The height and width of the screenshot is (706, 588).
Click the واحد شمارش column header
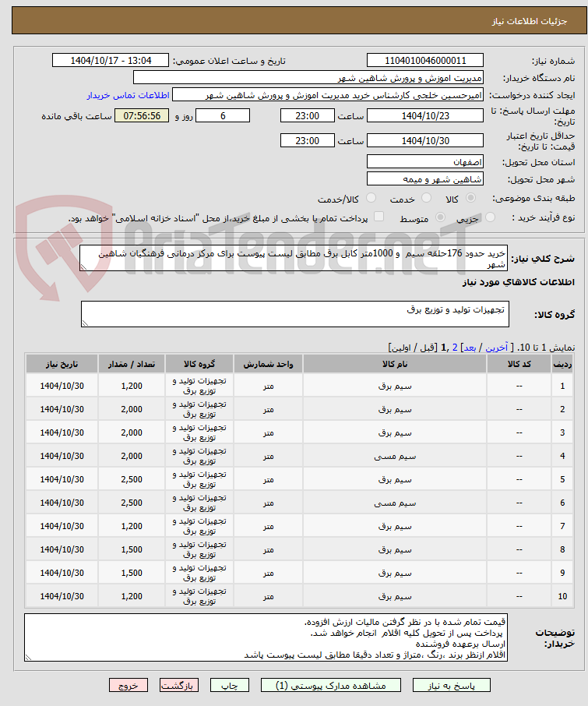pyautogui.click(x=268, y=364)
